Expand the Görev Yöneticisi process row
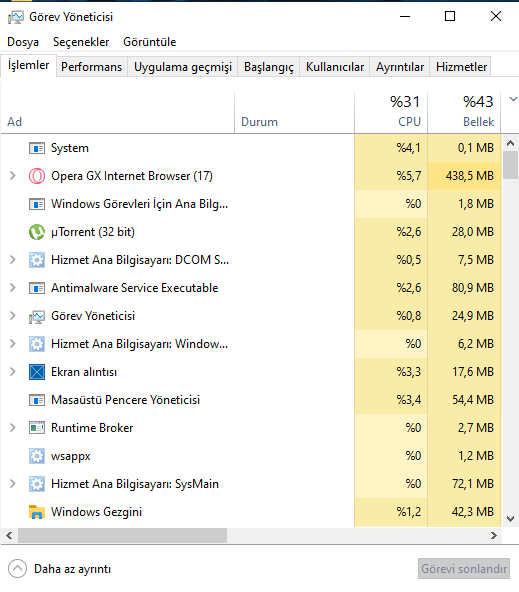 [12, 316]
